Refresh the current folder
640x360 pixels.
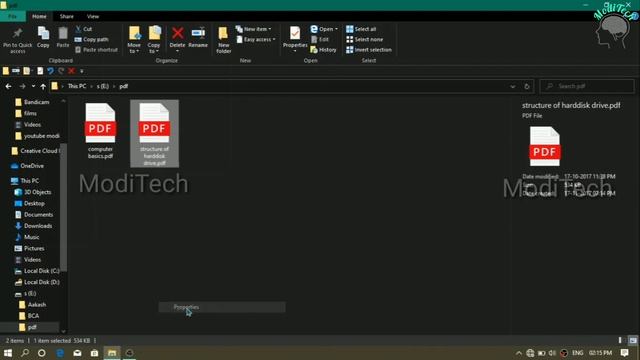click(x=527, y=87)
